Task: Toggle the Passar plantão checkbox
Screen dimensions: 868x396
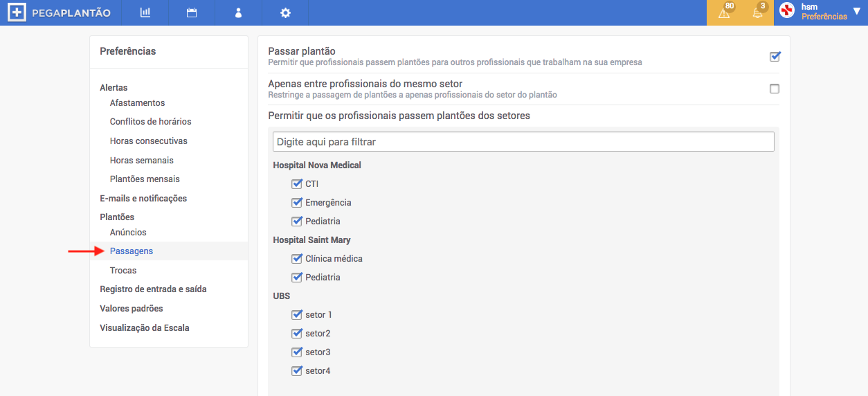Action: click(775, 57)
